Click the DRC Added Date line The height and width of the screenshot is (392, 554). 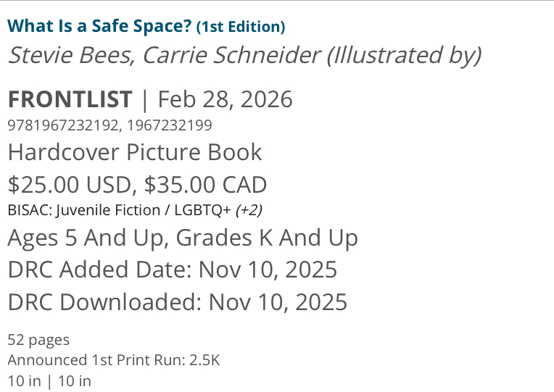[173, 270]
